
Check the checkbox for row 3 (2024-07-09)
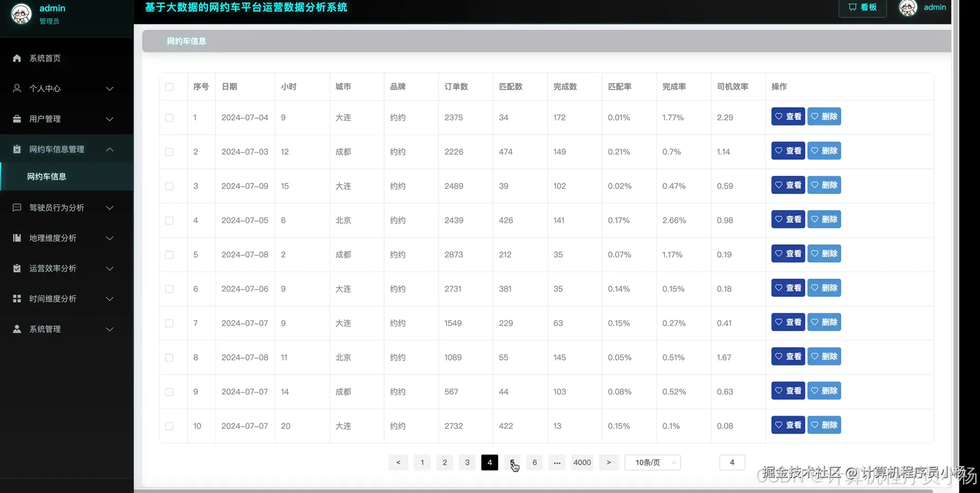169,186
